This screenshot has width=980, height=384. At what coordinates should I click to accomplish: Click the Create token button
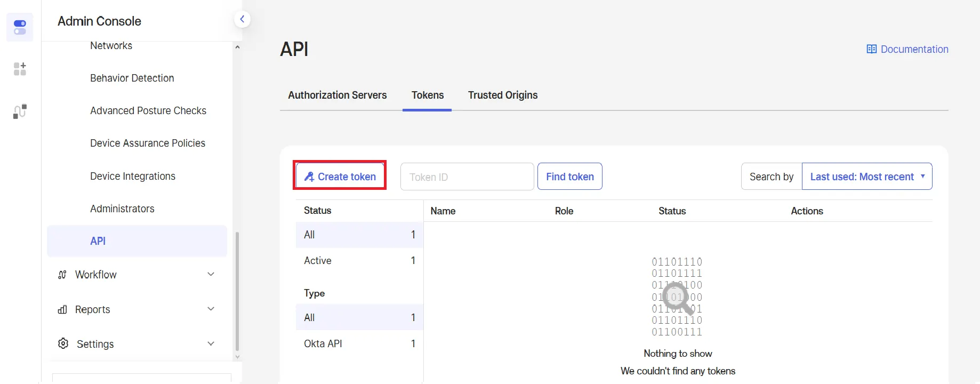[x=340, y=177]
